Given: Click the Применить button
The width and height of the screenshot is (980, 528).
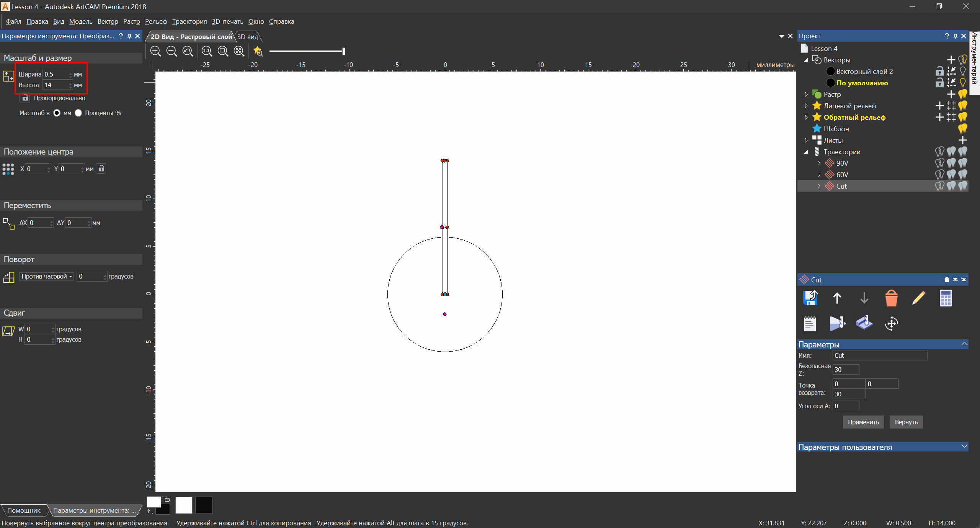Looking at the screenshot, I should click(863, 422).
